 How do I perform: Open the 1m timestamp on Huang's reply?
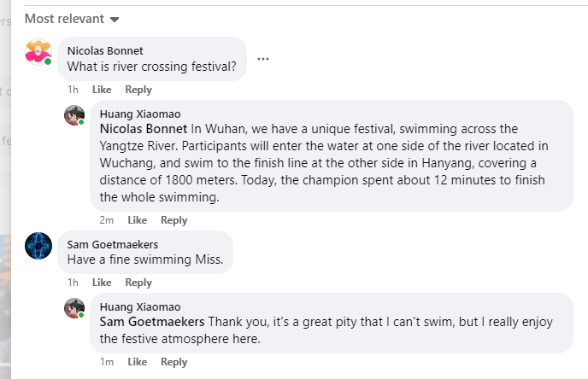(x=107, y=362)
